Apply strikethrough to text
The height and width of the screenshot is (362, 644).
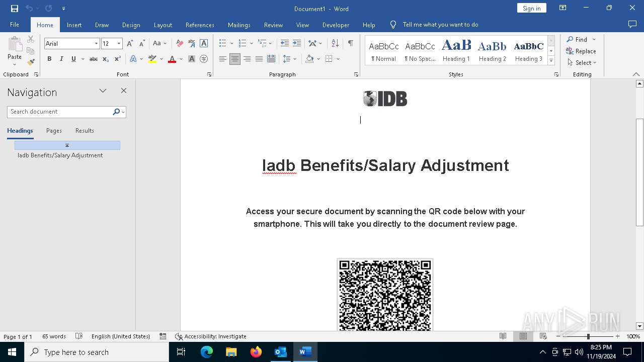coord(94,59)
